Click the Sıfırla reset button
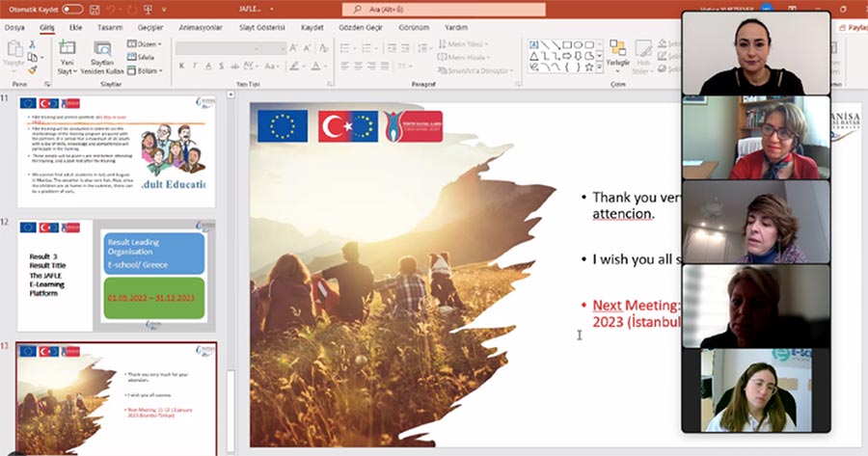This screenshot has height=456, width=868. (147, 57)
